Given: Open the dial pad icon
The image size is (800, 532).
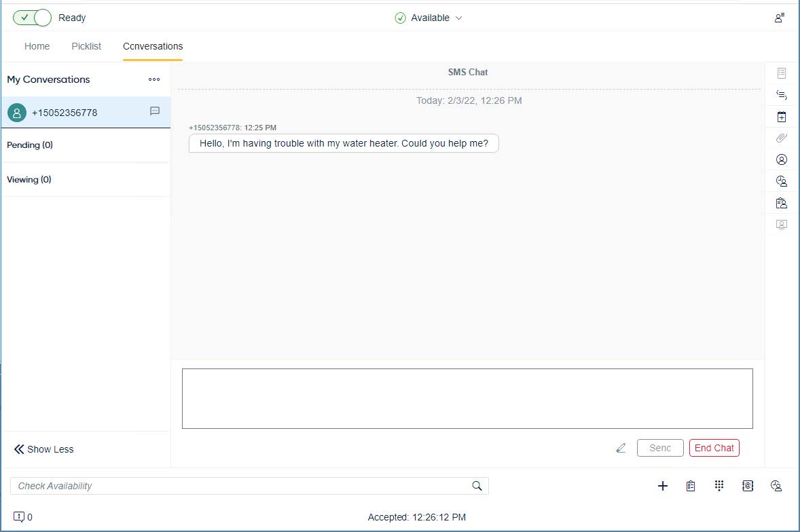Looking at the screenshot, I should click(719, 486).
